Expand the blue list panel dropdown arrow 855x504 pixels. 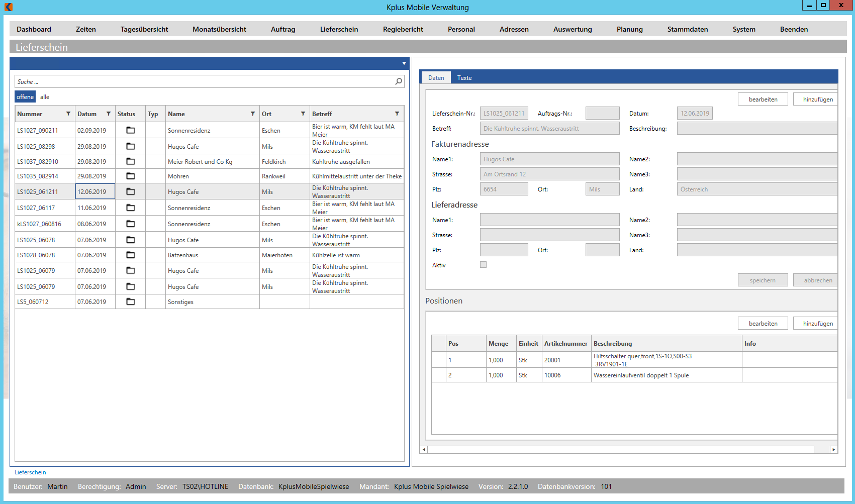click(404, 63)
